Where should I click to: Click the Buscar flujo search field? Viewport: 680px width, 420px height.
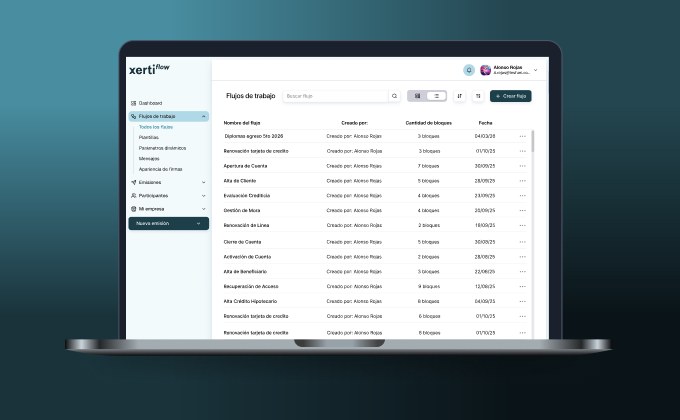click(x=336, y=96)
